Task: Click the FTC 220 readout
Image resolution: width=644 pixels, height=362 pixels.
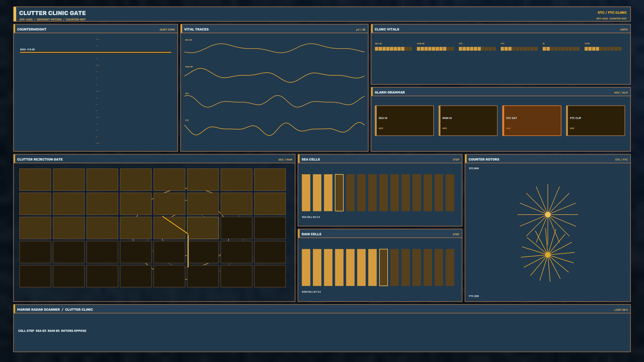Action: [474, 296]
